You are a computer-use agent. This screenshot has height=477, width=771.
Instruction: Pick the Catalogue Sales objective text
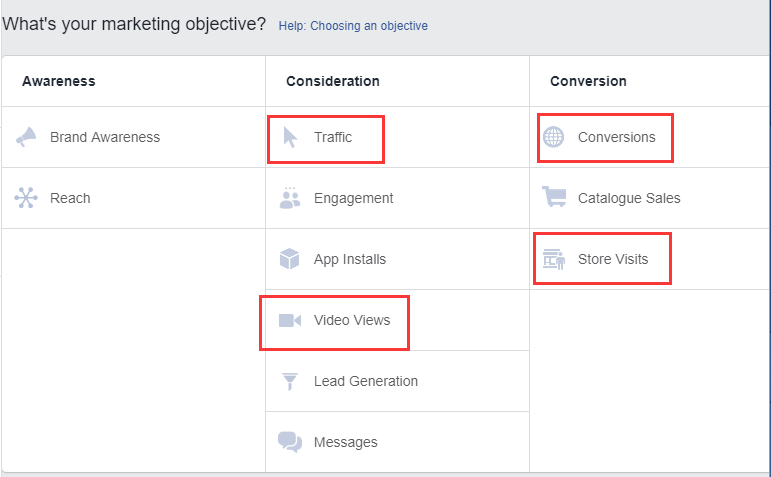pos(629,198)
